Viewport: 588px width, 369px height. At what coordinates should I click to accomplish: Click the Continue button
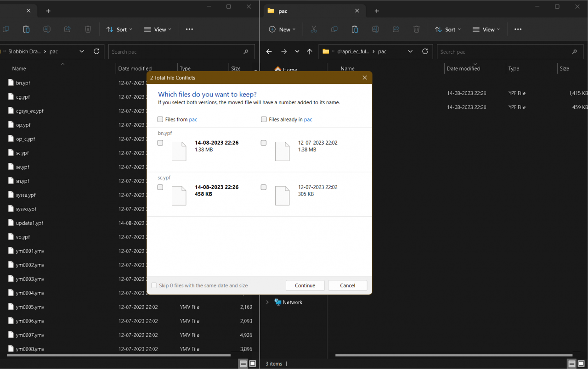pos(305,285)
